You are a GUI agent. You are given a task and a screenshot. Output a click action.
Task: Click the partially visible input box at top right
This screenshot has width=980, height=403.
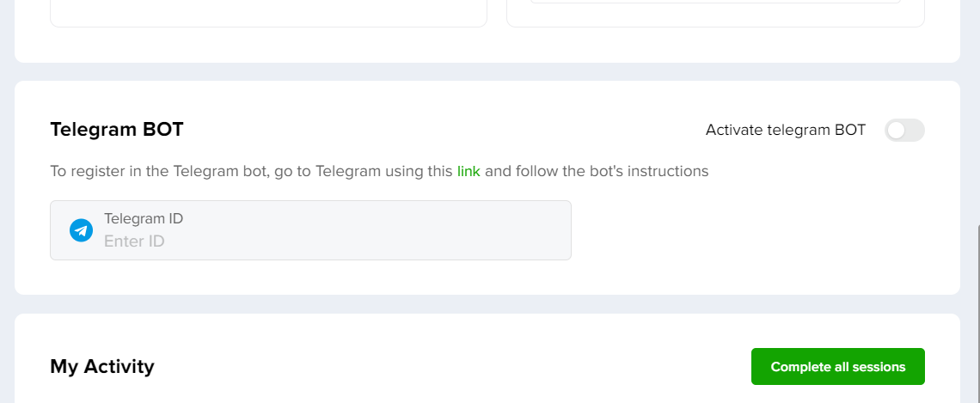(x=715, y=2)
